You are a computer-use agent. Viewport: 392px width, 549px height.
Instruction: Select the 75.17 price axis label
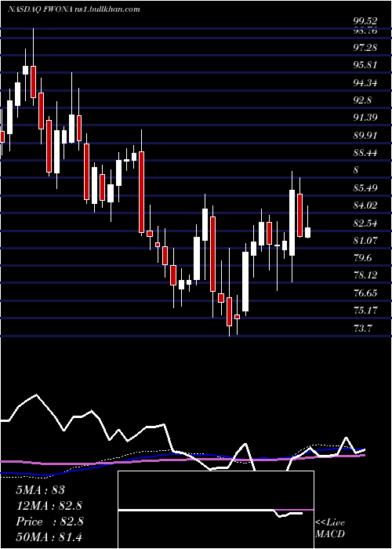click(365, 311)
